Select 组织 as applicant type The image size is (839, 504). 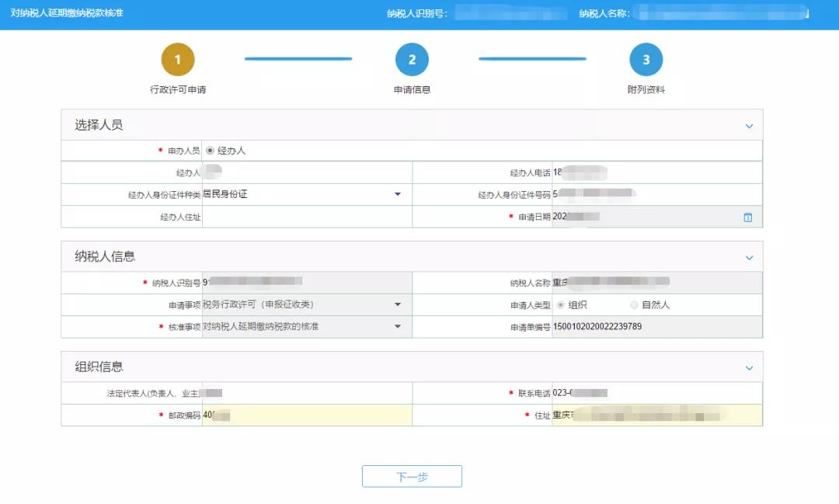tap(560, 305)
